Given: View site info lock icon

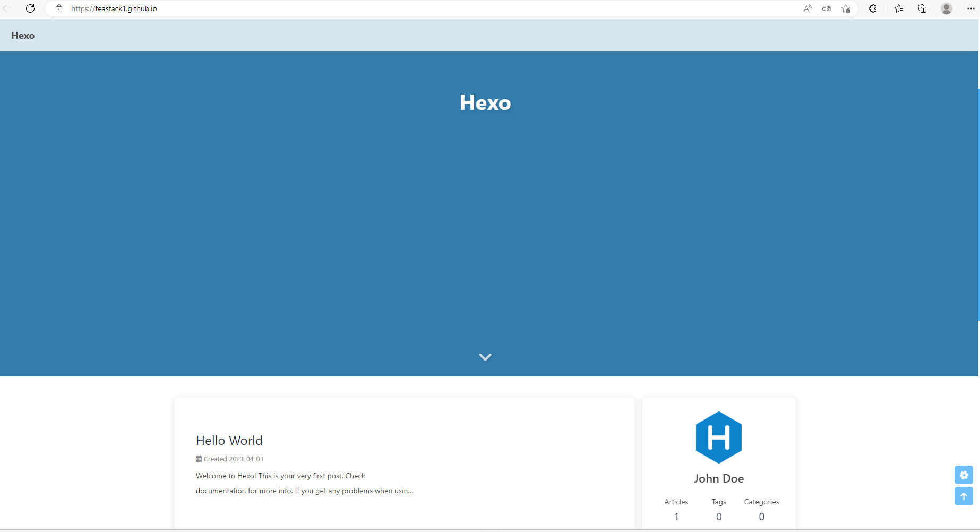Looking at the screenshot, I should click(x=59, y=8).
